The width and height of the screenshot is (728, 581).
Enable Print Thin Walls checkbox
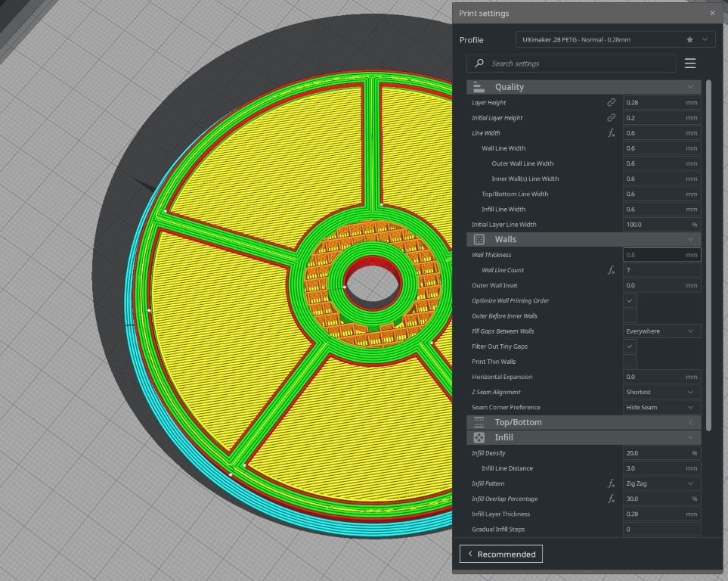tap(630, 362)
